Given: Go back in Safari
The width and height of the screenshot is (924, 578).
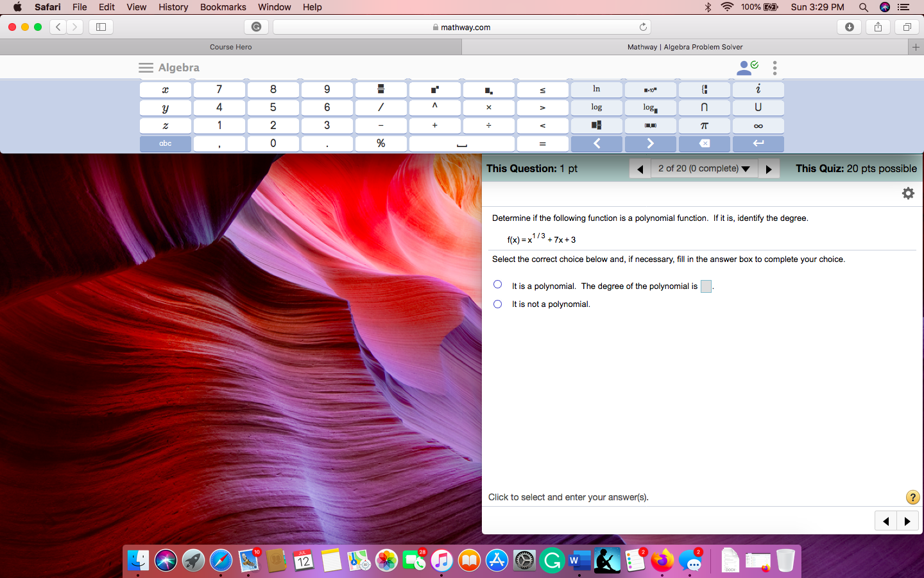Looking at the screenshot, I should tap(58, 27).
